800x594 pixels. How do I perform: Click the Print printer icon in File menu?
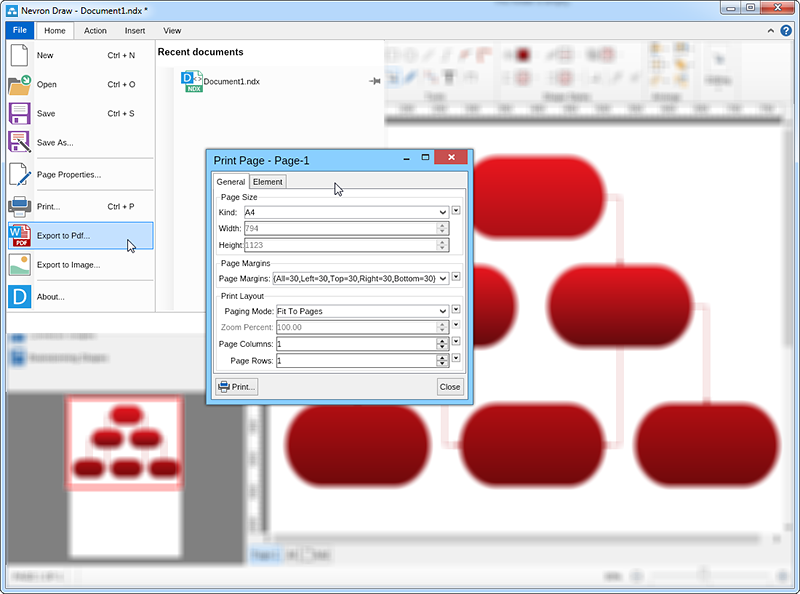pos(19,207)
